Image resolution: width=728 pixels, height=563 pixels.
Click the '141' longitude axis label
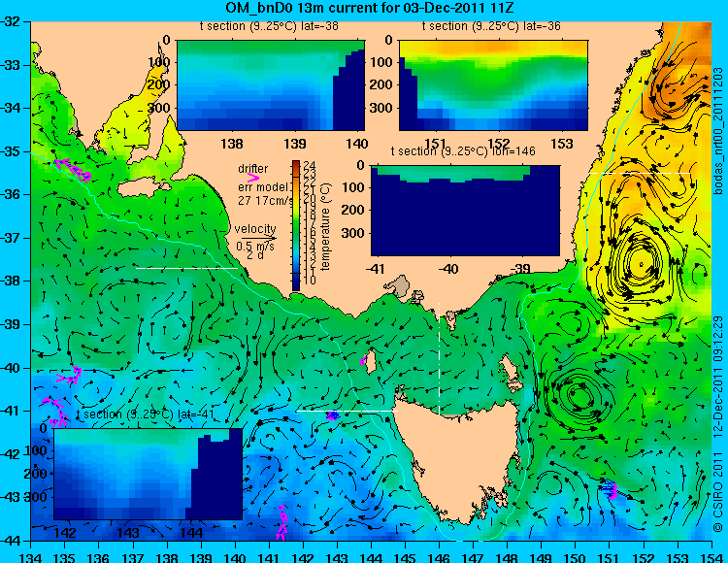pyautogui.click(x=269, y=557)
